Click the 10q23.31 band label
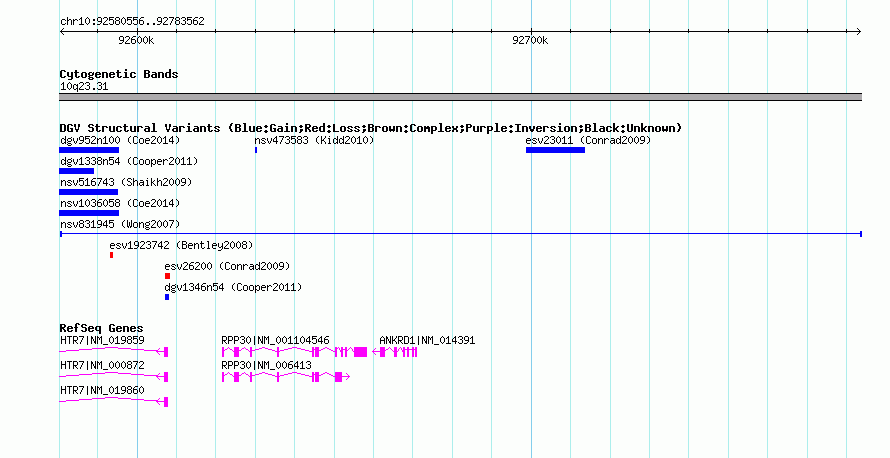Image resolution: width=890 pixels, height=458 pixels. point(84,87)
